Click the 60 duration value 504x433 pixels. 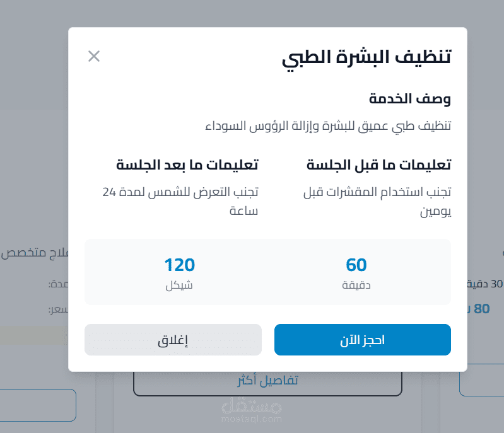tap(356, 265)
